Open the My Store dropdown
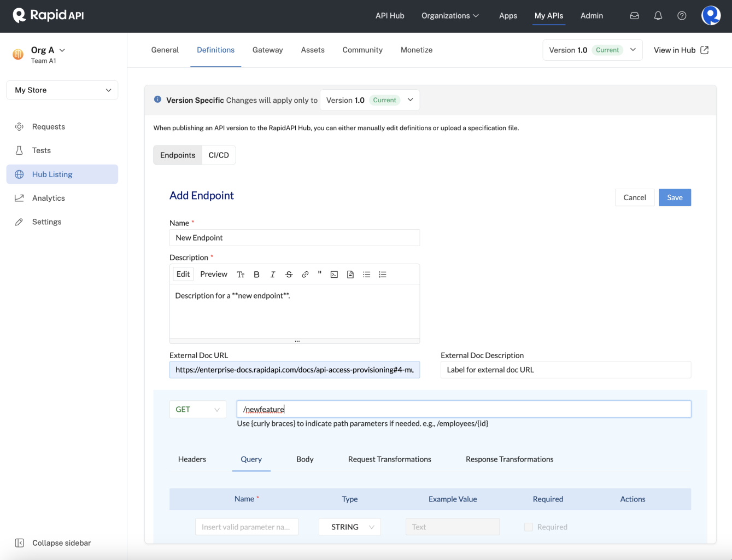 (x=62, y=90)
